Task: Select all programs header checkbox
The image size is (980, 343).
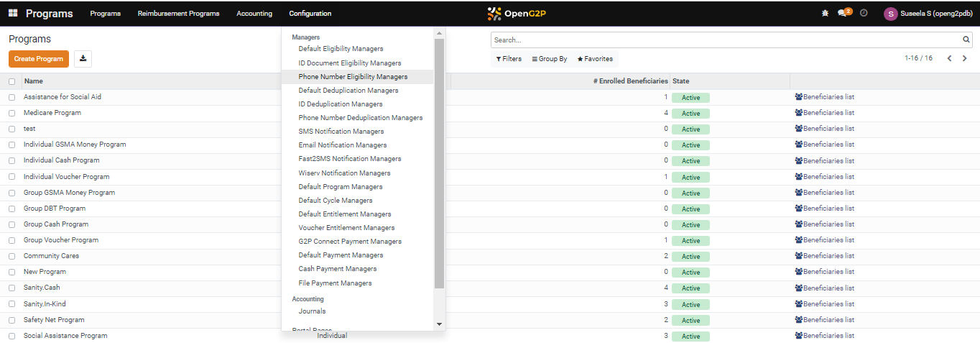Action: tap(11, 81)
